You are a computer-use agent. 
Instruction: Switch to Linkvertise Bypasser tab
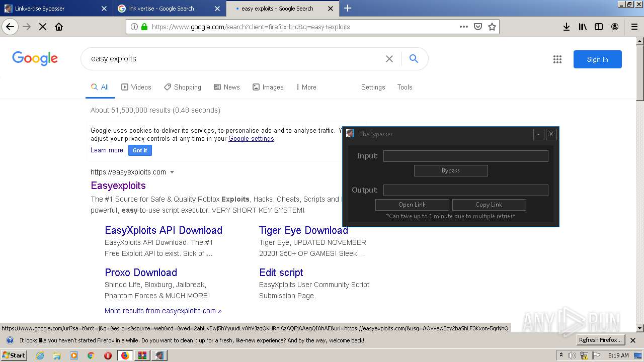tap(55, 9)
